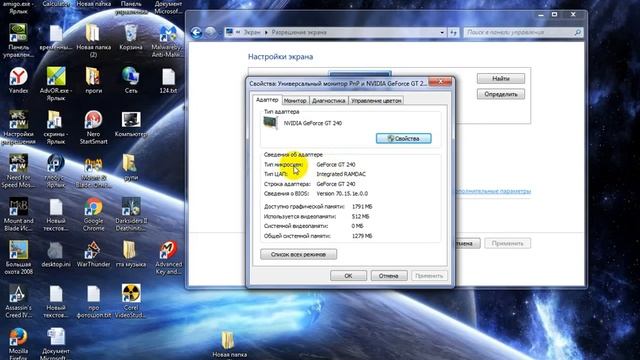Image resolution: width=640 pixels, height=360 pixels.
Task: Select the desktop.ini file icon
Action: click(56, 254)
